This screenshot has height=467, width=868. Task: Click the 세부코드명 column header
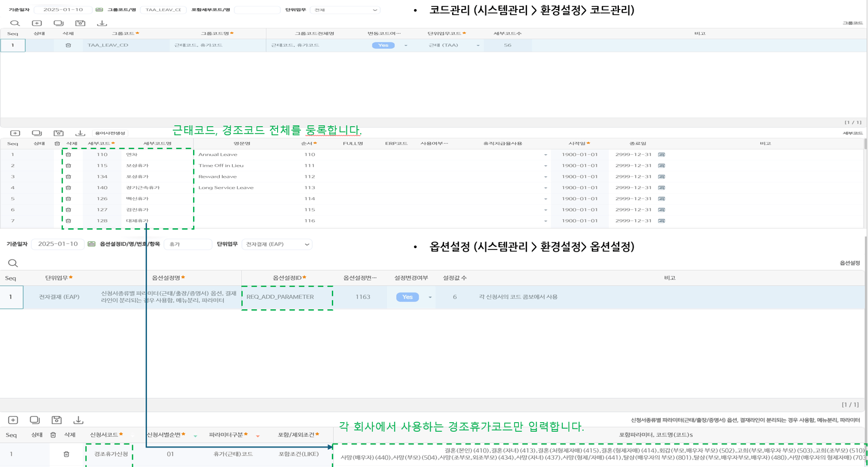coord(157,144)
